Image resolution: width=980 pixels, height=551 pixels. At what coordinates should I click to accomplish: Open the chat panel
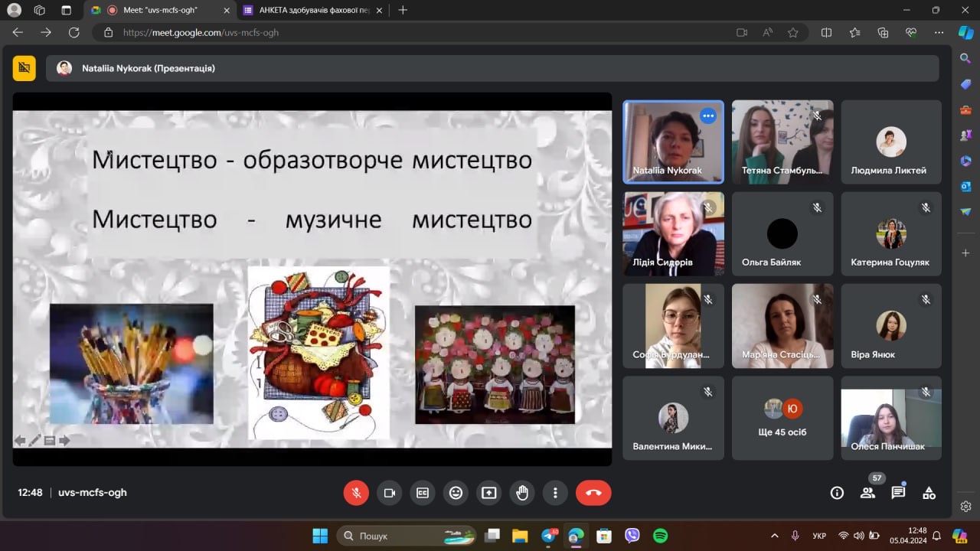point(898,493)
